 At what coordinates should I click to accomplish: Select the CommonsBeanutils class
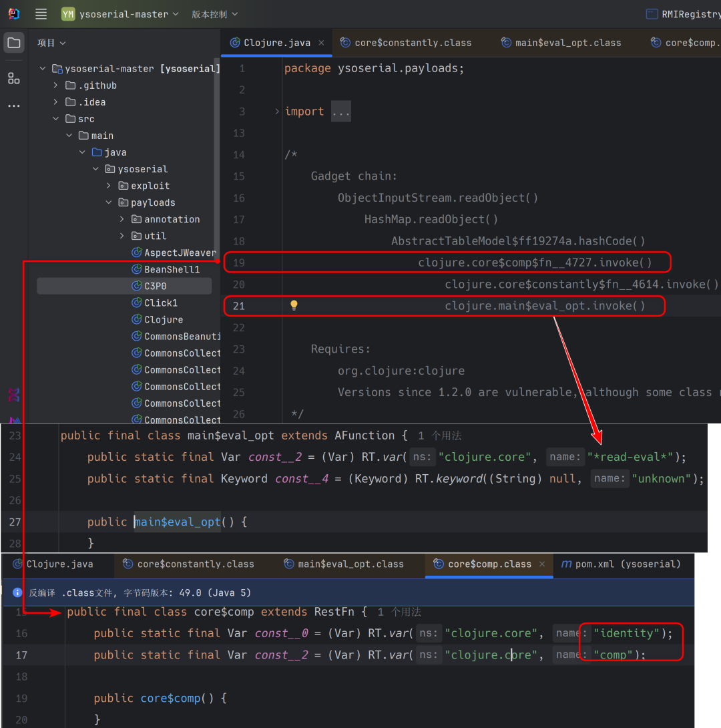pyautogui.click(x=176, y=336)
